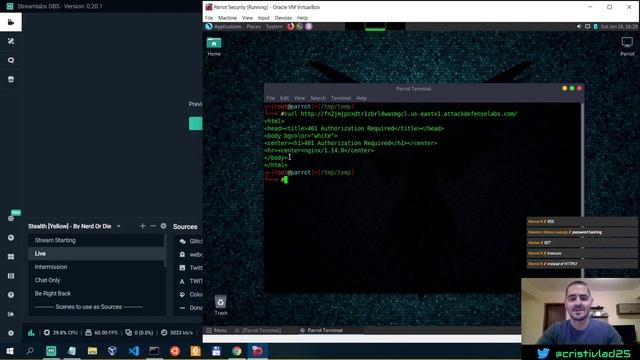The image size is (640, 360).
Task: Open VirtualBox File menu
Action: 209,18
